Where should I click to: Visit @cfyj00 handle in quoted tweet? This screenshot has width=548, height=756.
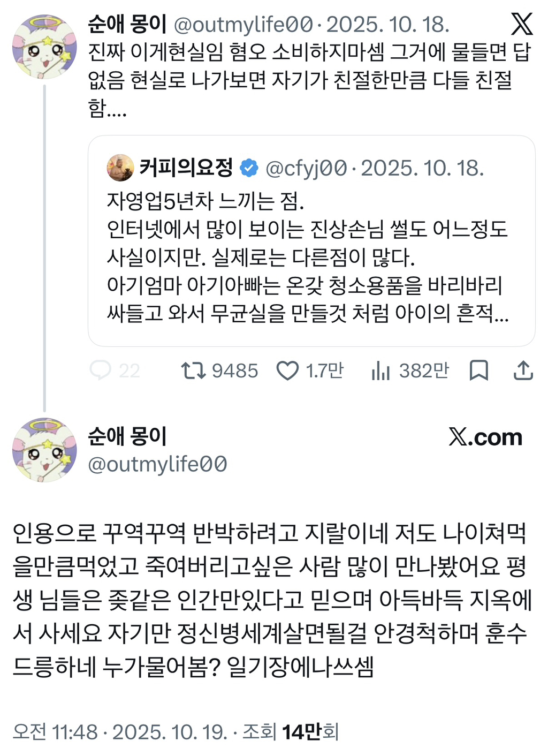306,168
